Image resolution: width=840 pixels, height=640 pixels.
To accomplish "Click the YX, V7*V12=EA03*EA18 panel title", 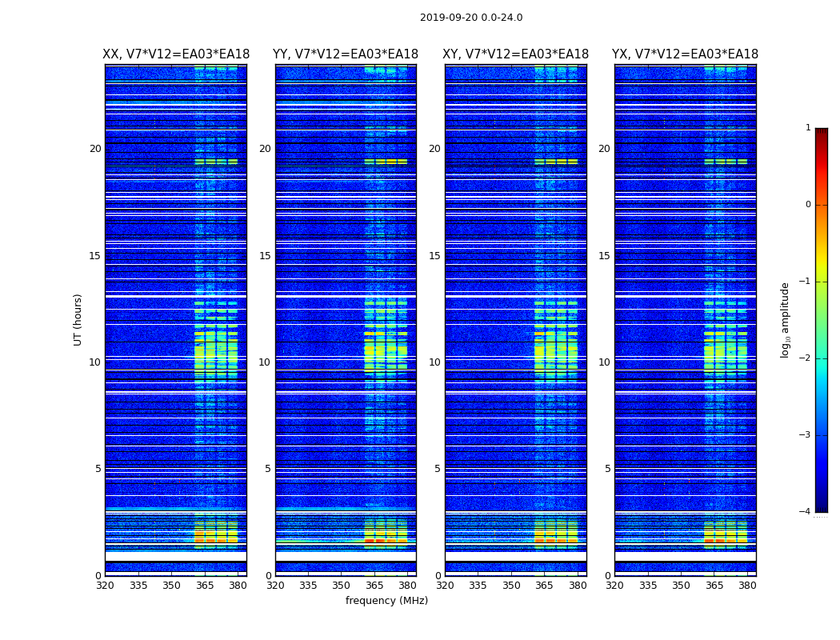I will [685, 54].
